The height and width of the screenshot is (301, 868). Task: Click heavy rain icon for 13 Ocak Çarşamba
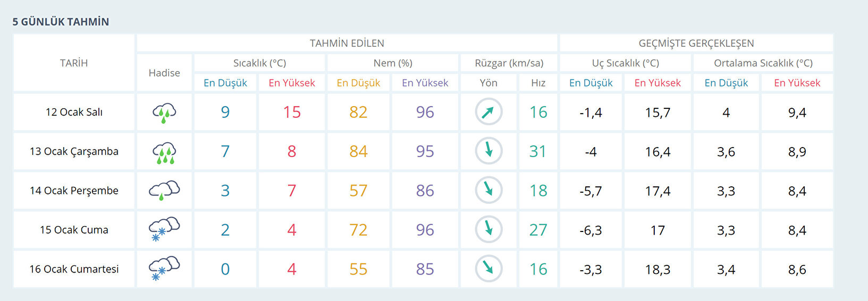[x=164, y=152]
